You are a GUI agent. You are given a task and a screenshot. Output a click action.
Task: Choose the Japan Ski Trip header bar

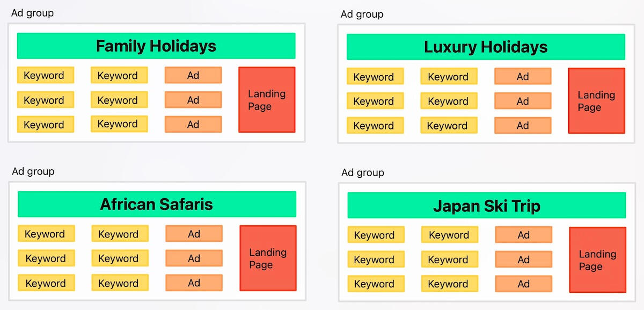(487, 206)
